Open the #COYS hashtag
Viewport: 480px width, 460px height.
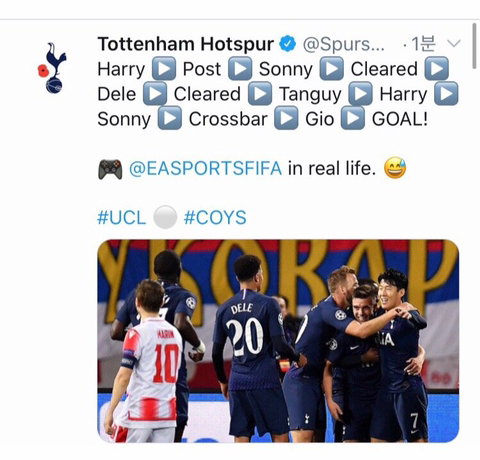(x=215, y=218)
